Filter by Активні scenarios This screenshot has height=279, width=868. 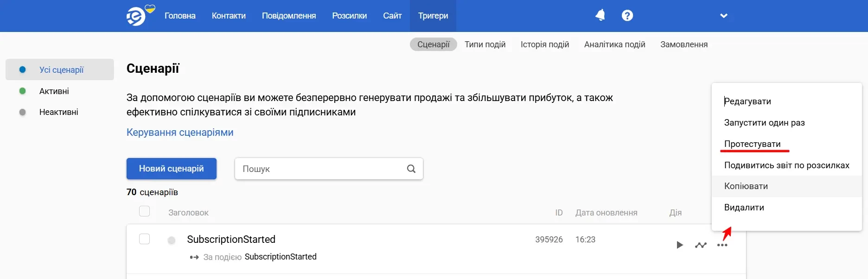54,91
